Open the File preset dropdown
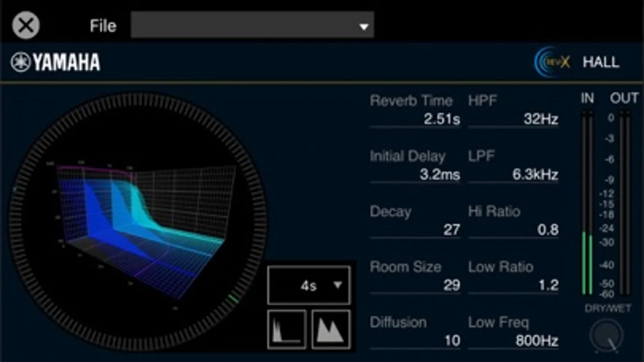 click(252, 25)
